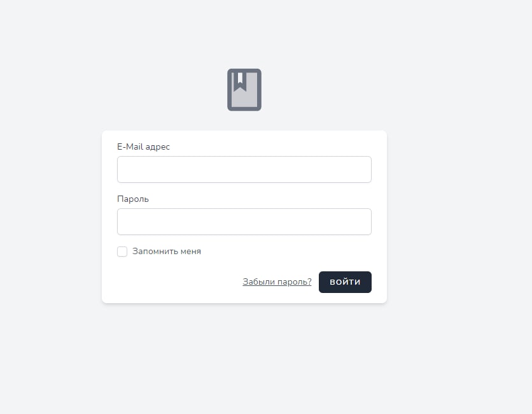Click the E-Mail адрес label
The width and height of the screenshot is (532, 414).
click(144, 146)
